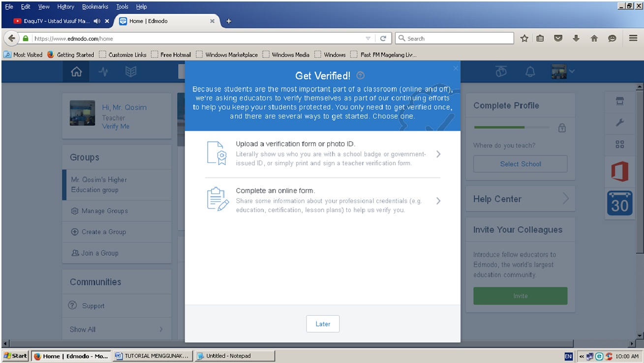Viewport: 644px width, 363px height.
Task: Open the profile avatar dropdown in navbar
Action: click(563, 72)
